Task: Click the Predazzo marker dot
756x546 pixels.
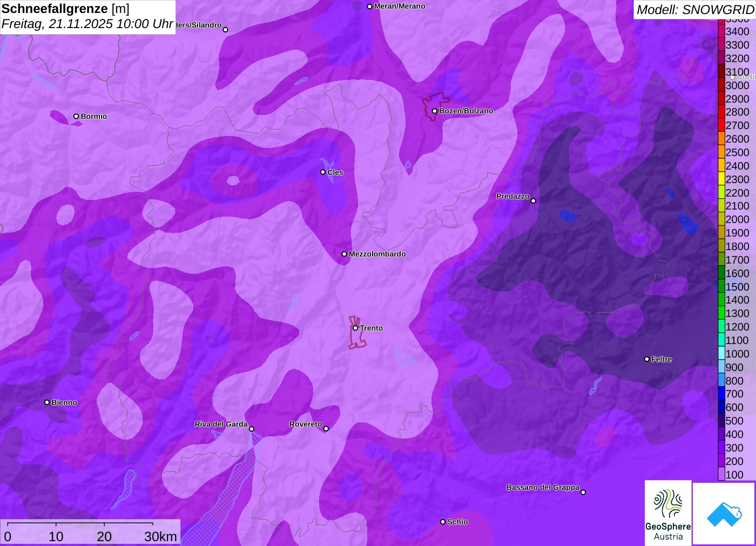Action: (534, 200)
